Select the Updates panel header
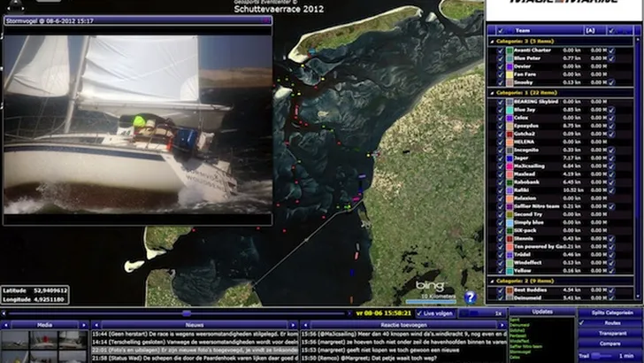This screenshot has height=363, width=644. pos(542,313)
